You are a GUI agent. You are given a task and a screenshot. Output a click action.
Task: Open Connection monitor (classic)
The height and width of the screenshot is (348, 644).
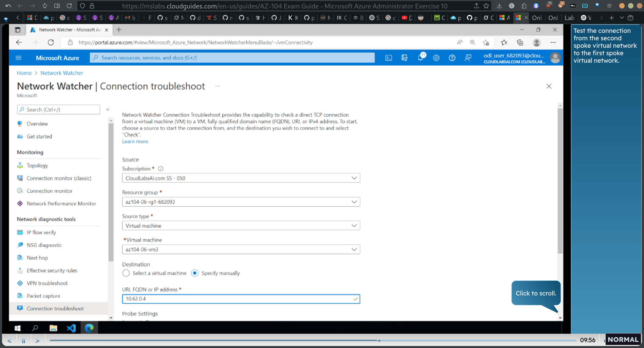pos(59,178)
